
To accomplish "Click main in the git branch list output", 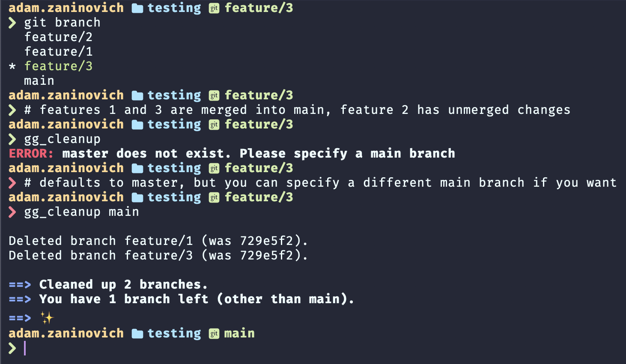I will pos(39,81).
